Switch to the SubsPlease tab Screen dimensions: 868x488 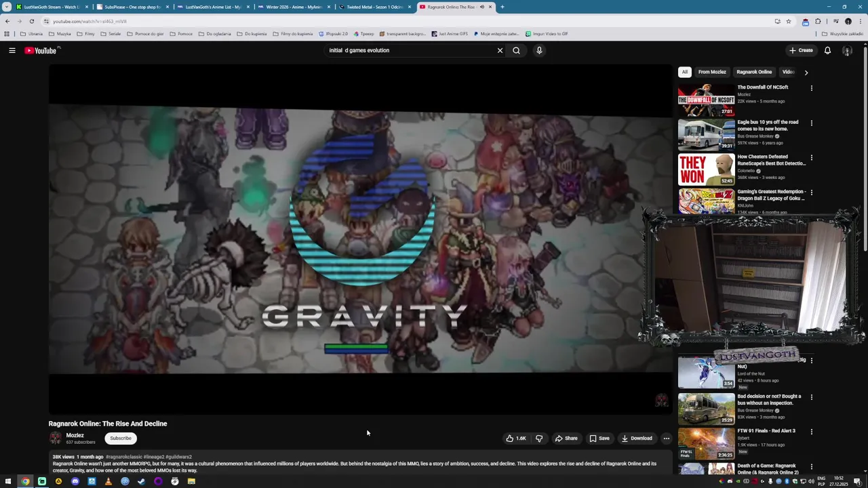[132, 7]
